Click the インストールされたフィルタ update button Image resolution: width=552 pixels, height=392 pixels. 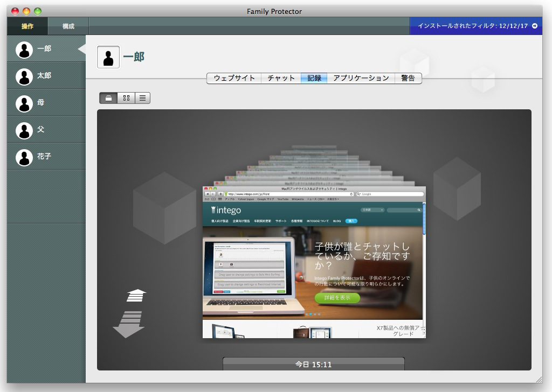coord(476,26)
